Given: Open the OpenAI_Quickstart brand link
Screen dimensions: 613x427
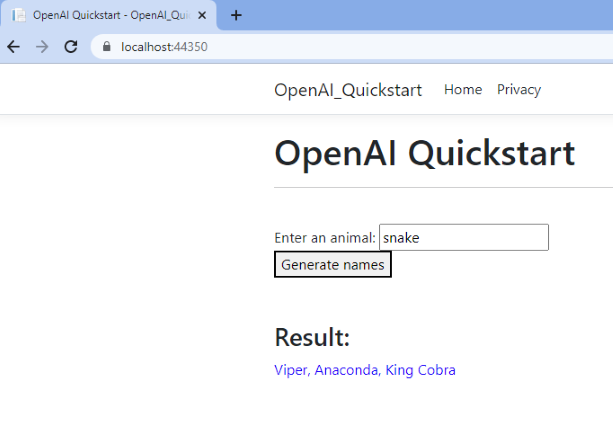Looking at the screenshot, I should click(348, 90).
